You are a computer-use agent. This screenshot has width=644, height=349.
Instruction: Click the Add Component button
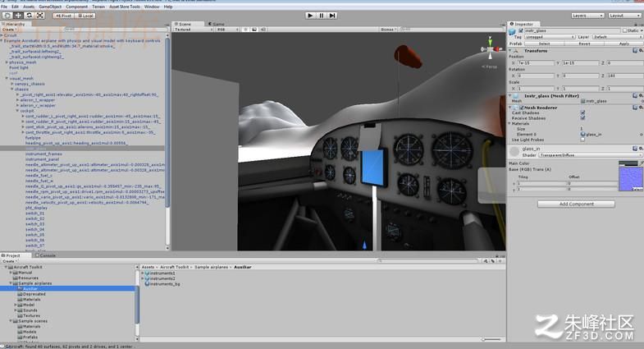[576, 204]
